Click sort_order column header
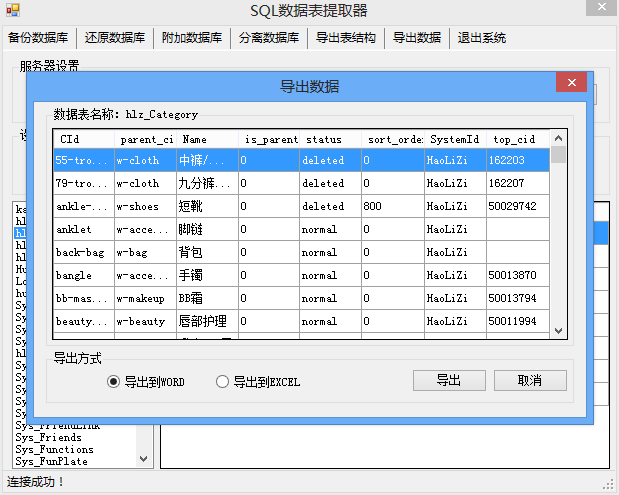This screenshot has width=619, height=495. coord(393,139)
